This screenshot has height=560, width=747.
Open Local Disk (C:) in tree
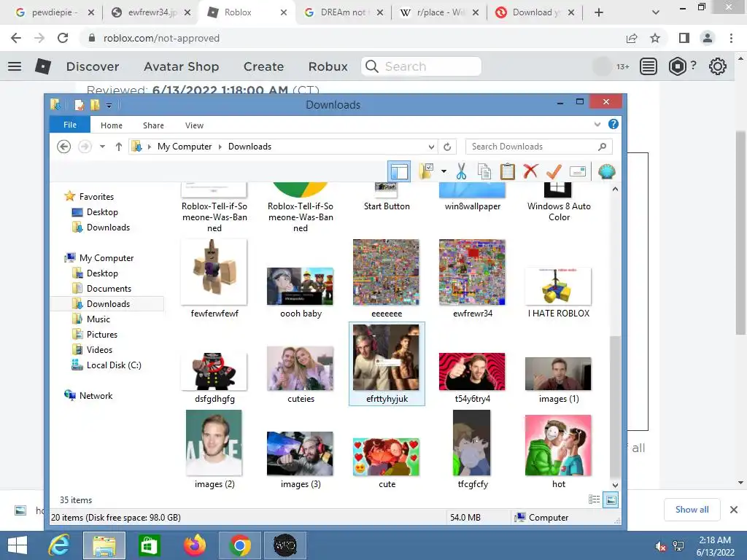113,365
